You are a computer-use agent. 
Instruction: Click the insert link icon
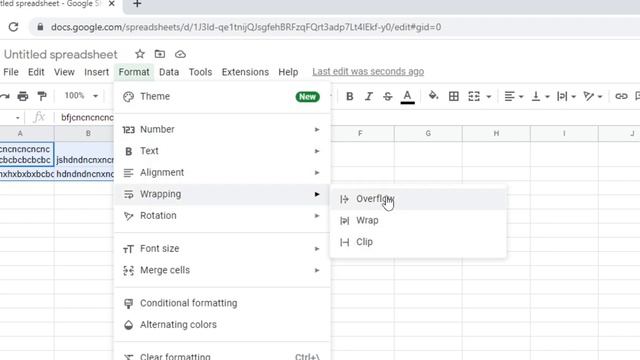(621, 96)
